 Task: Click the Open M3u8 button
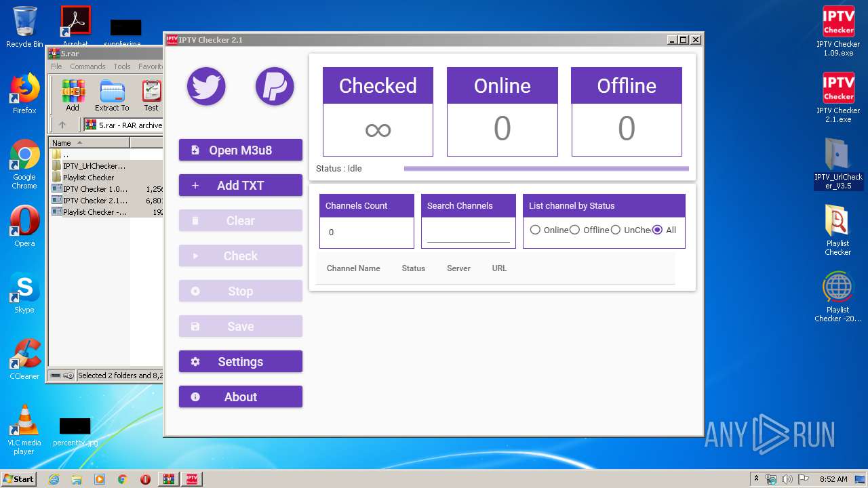(241, 150)
